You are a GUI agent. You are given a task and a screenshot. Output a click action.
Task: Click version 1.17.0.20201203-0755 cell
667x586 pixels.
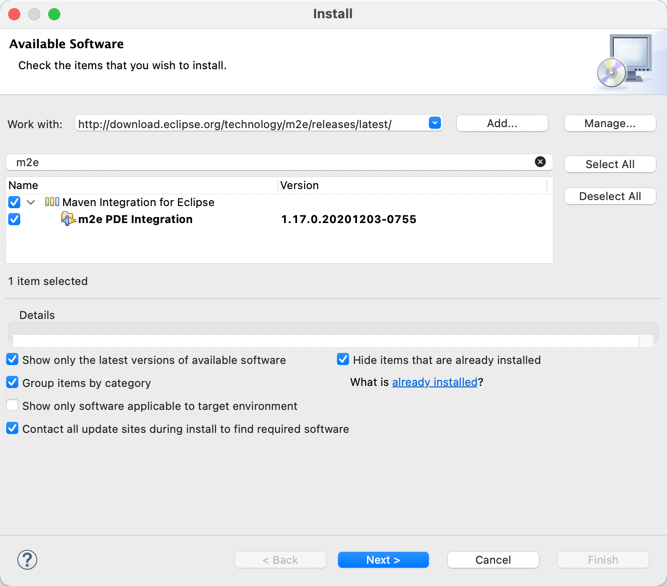(x=349, y=219)
